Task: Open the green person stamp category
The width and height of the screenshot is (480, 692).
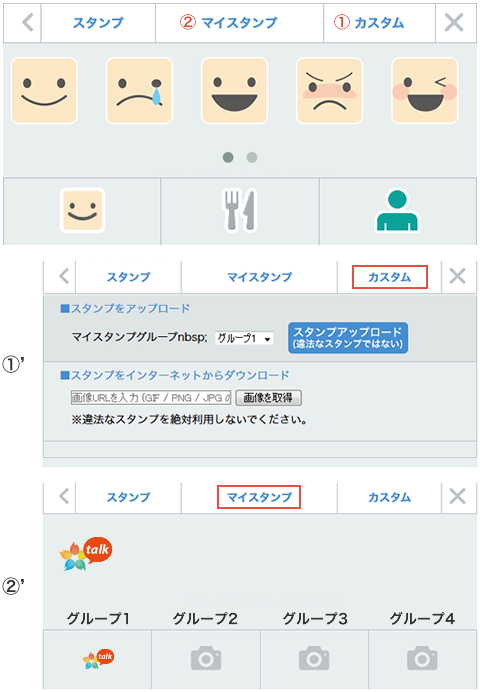Action: point(397,211)
